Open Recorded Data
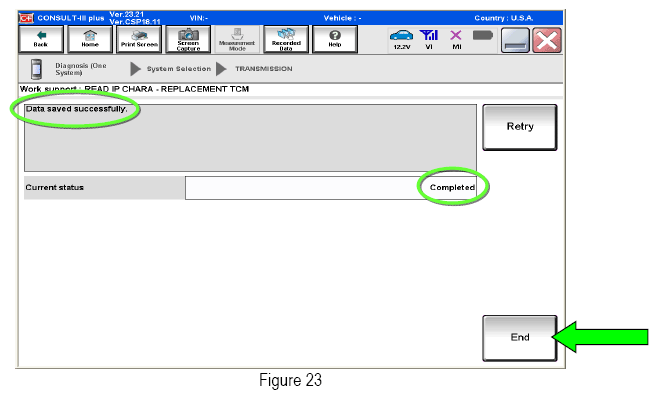The width and height of the screenshot is (658, 399). point(286,39)
